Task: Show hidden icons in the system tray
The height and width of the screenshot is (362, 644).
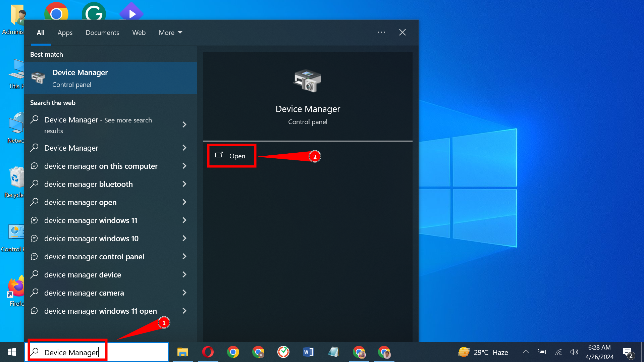Action: pyautogui.click(x=526, y=352)
